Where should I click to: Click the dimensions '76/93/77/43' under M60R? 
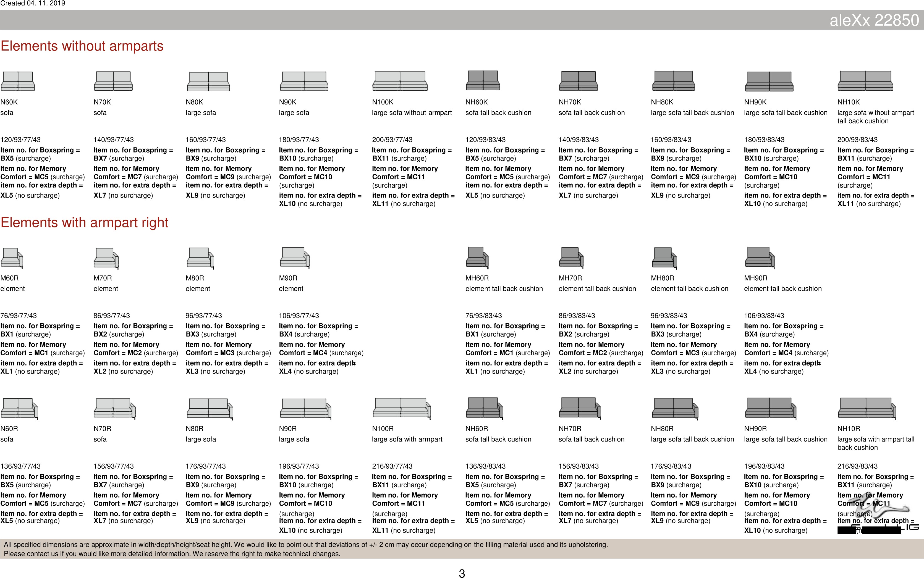click(x=19, y=316)
